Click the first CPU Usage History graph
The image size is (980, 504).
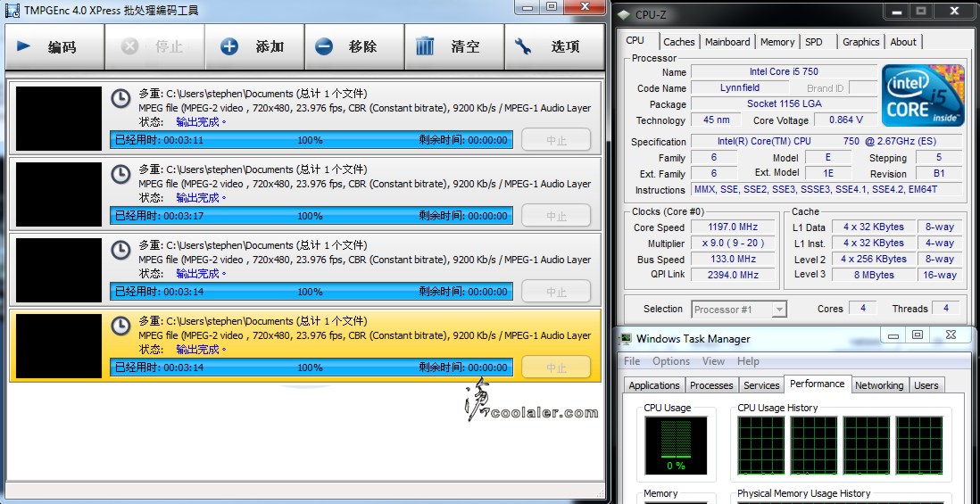click(760, 445)
